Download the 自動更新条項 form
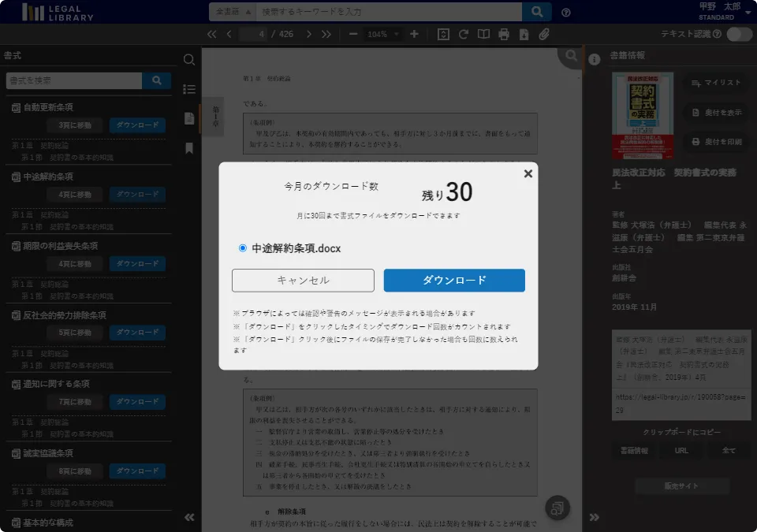Screen dimensions: 757x532 137,125
